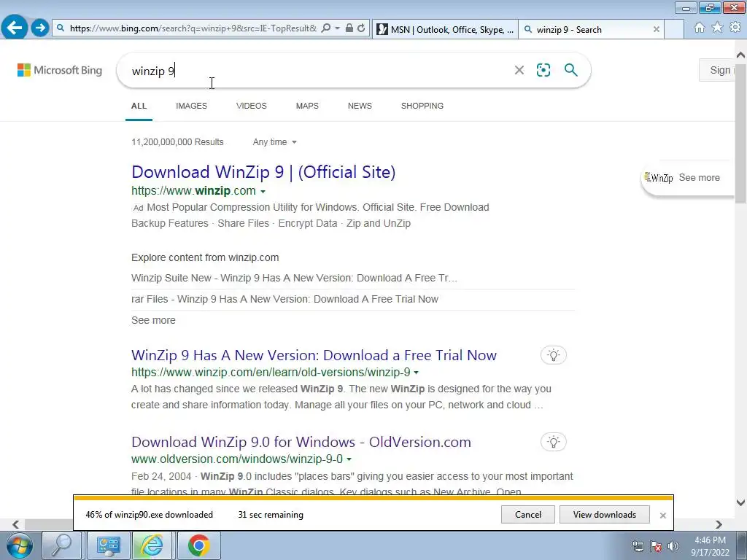Click the horizontal scrollbar left arrow
The height and width of the screenshot is (560, 747).
point(15,524)
